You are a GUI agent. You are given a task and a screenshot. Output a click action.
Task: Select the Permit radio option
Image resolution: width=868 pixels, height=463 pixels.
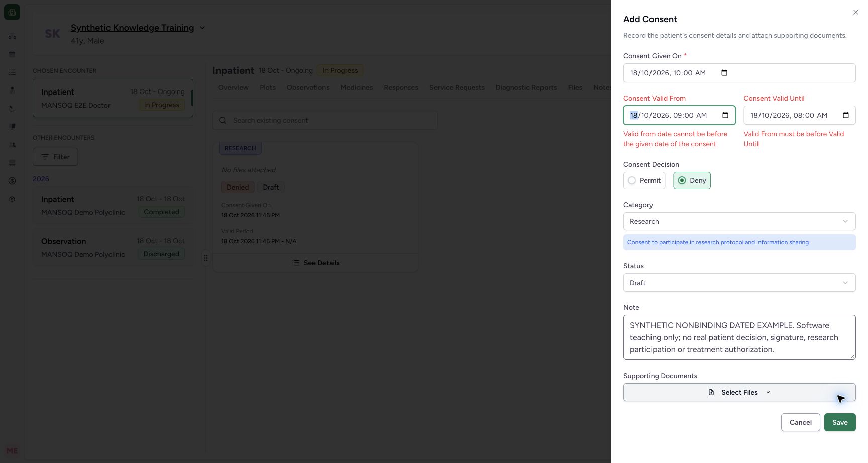pyautogui.click(x=644, y=180)
